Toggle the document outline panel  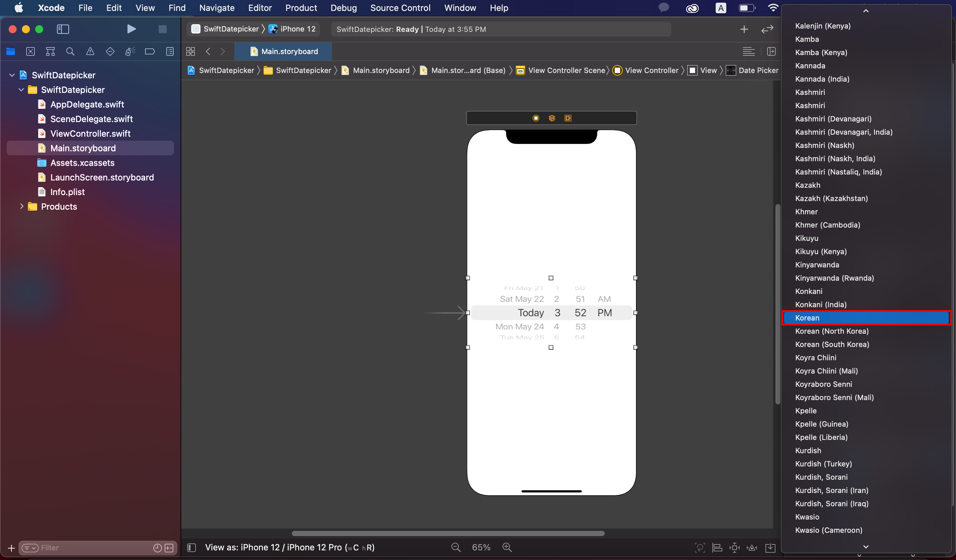click(x=192, y=547)
